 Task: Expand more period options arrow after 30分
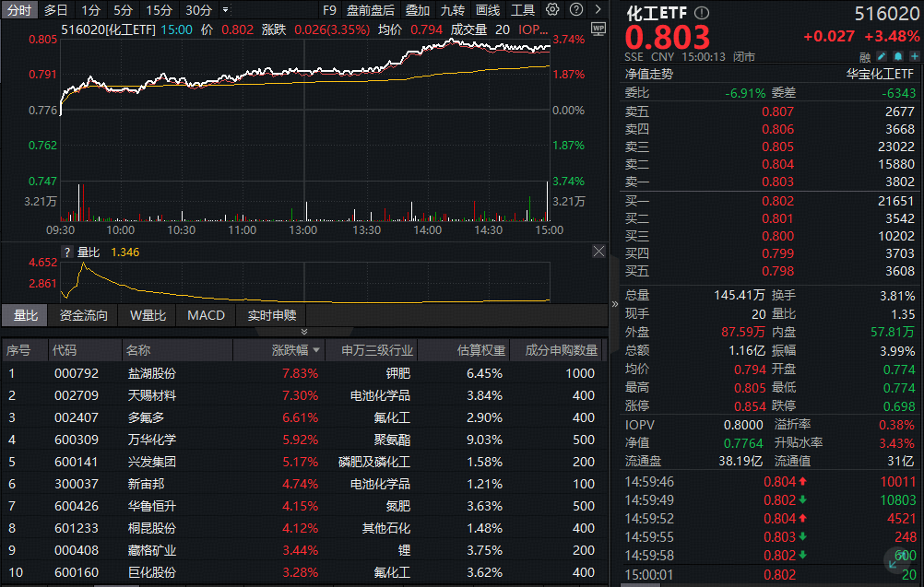(x=226, y=10)
